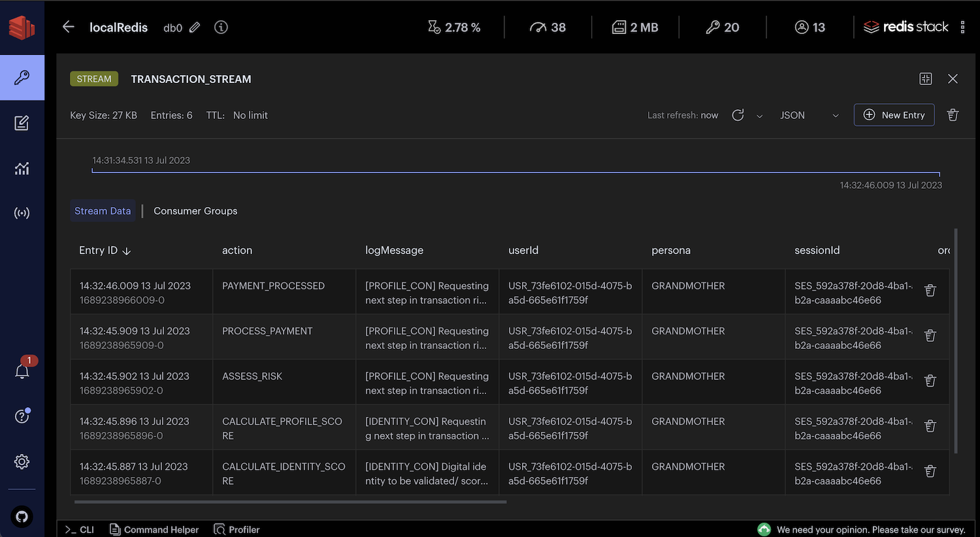Click the action column header
This screenshot has height=537, width=980.
(237, 250)
